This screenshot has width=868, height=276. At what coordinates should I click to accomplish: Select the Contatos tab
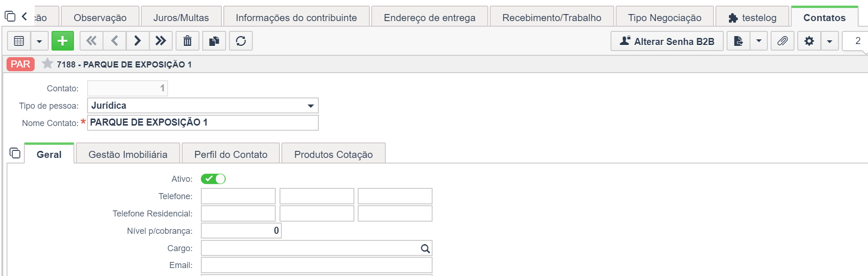coord(824,18)
